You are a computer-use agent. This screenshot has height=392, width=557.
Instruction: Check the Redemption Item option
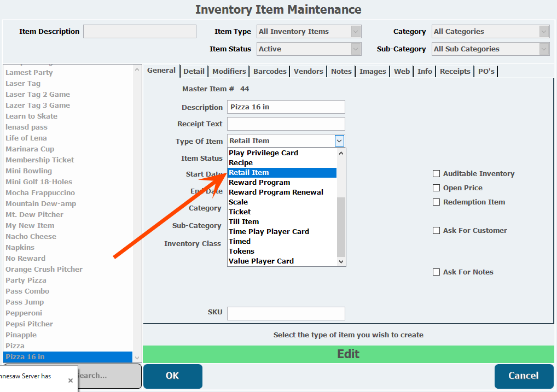tap(436, 202)
